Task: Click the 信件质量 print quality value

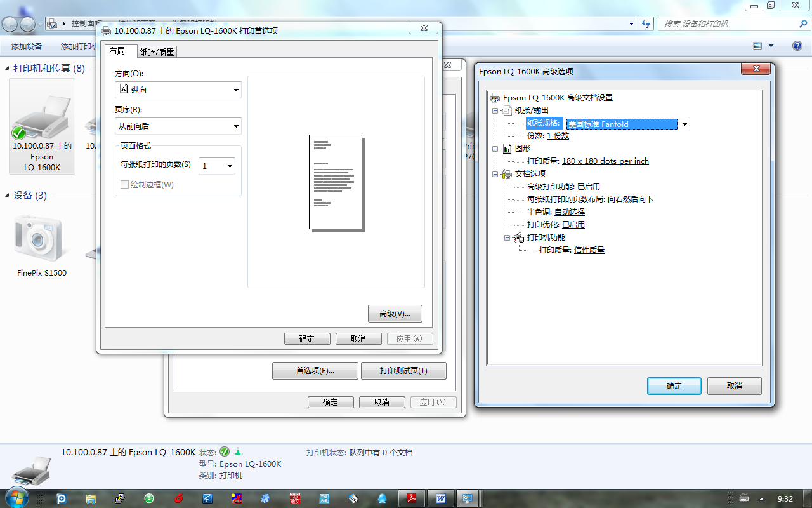Action: (x=589, y=250)
